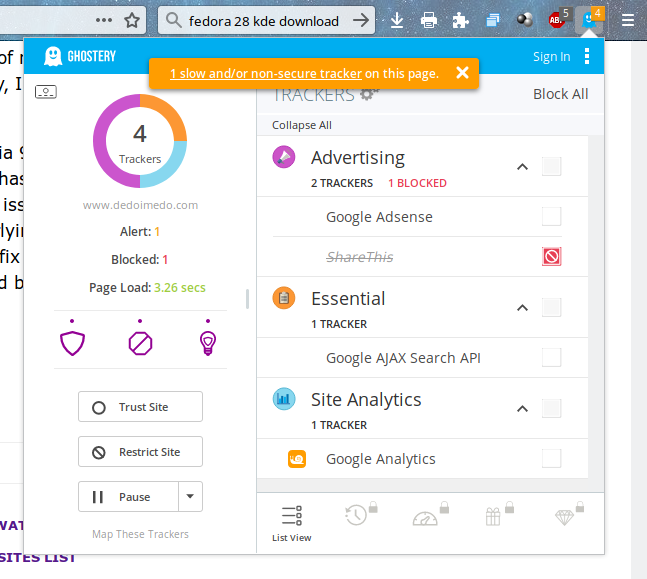Submit search with arrow button

point(361,20)
